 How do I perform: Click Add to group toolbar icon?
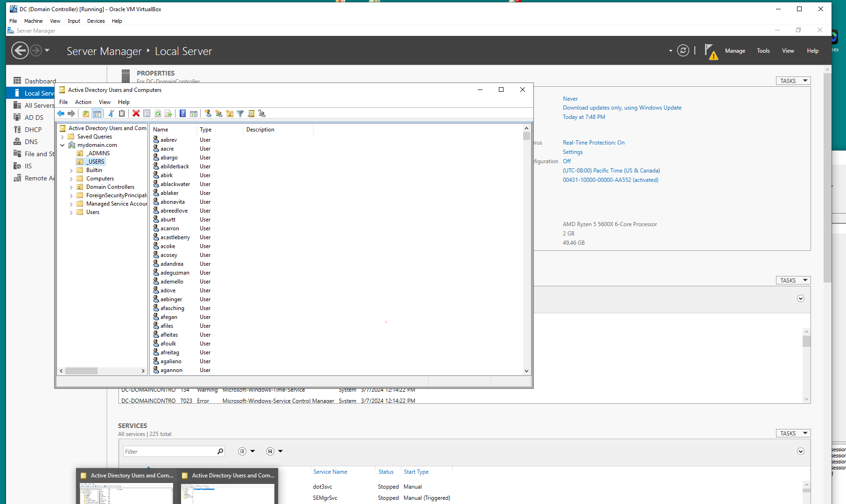tap(262, 113)
